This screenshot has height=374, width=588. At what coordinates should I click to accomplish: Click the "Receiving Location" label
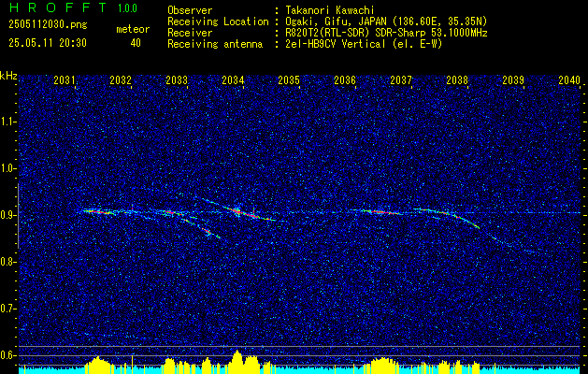tap(218, 22)
